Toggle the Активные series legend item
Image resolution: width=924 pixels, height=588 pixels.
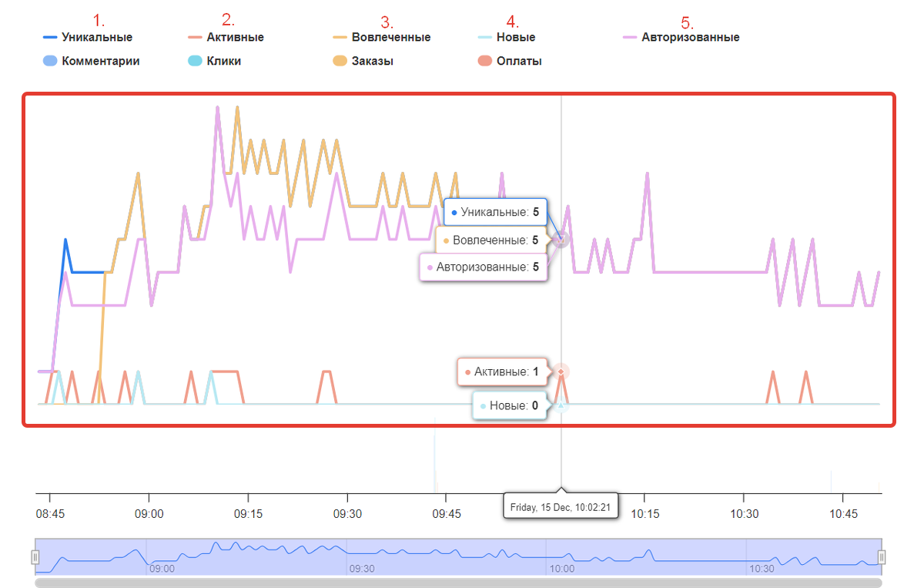[226, 37]
